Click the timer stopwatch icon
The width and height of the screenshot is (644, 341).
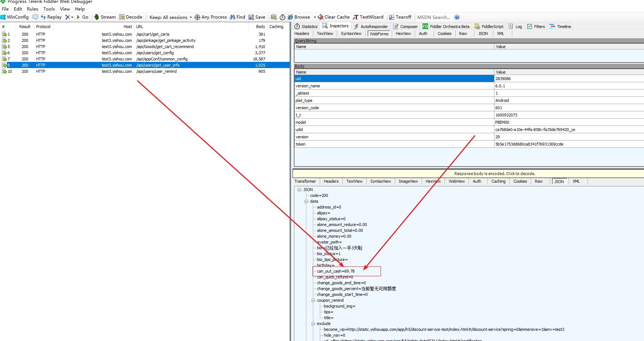tap(282, 17)
